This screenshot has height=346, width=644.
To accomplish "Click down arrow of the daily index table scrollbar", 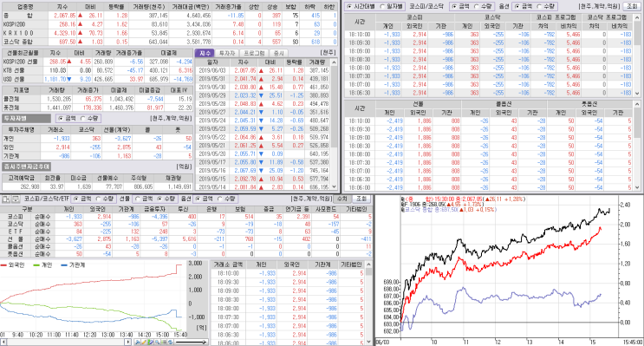I will point(334,186).
